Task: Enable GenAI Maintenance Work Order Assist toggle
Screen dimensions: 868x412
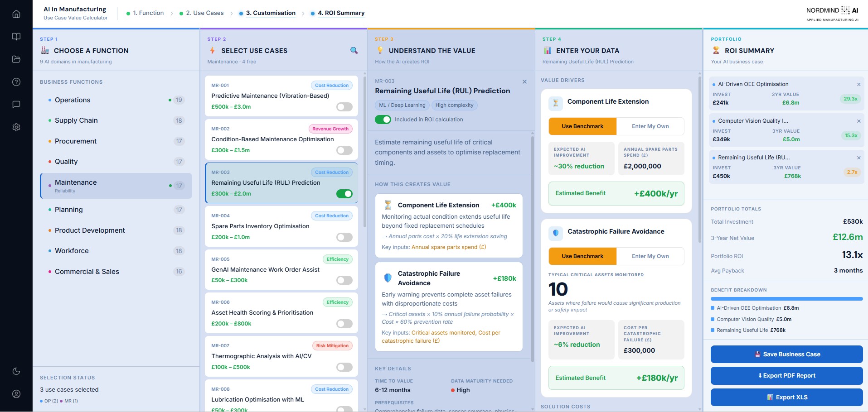Action: click(x=344, y=280)
